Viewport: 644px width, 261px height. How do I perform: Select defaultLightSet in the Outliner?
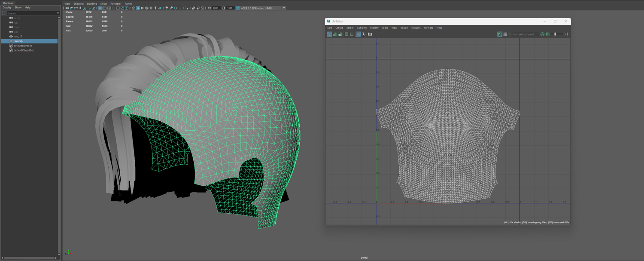click(x=22, y=46)
